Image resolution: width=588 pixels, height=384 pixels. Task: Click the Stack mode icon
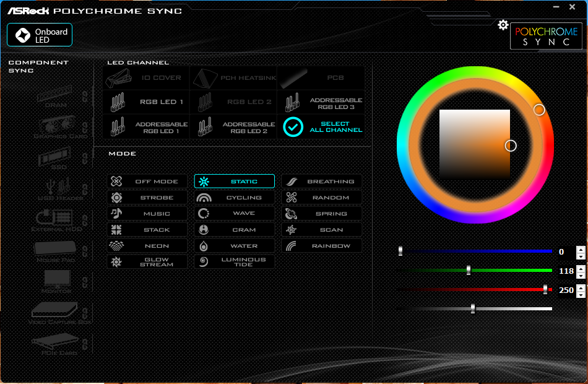point(116,230)
